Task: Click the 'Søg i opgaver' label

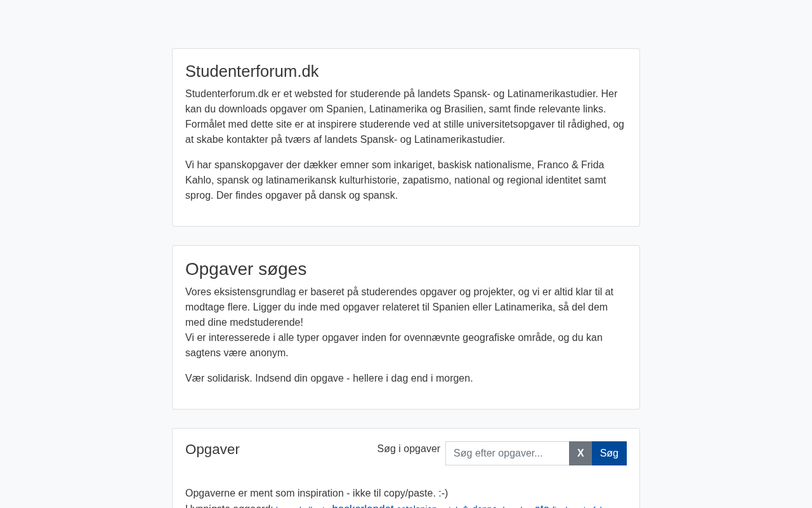Action: pyautogui.click(x=409, y=449)
